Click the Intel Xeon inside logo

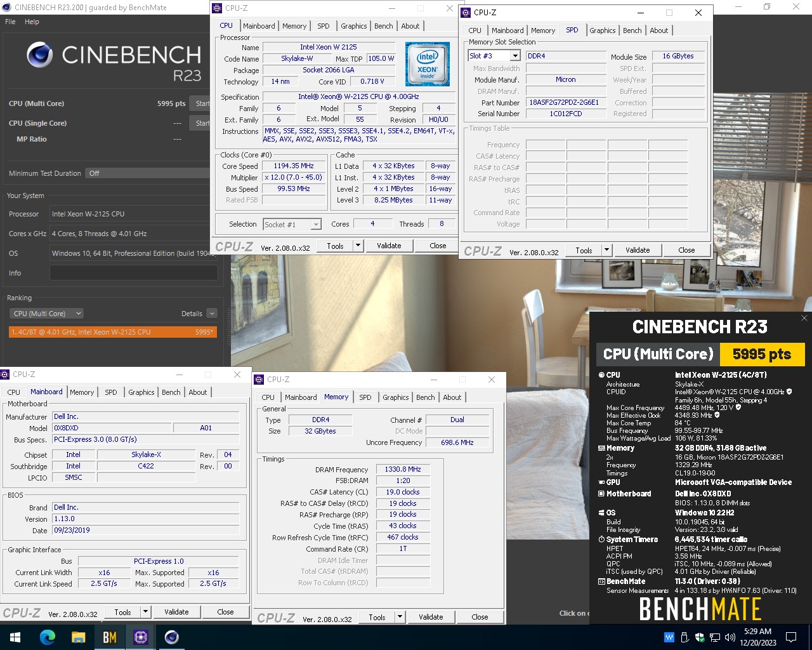click(428, 64)
